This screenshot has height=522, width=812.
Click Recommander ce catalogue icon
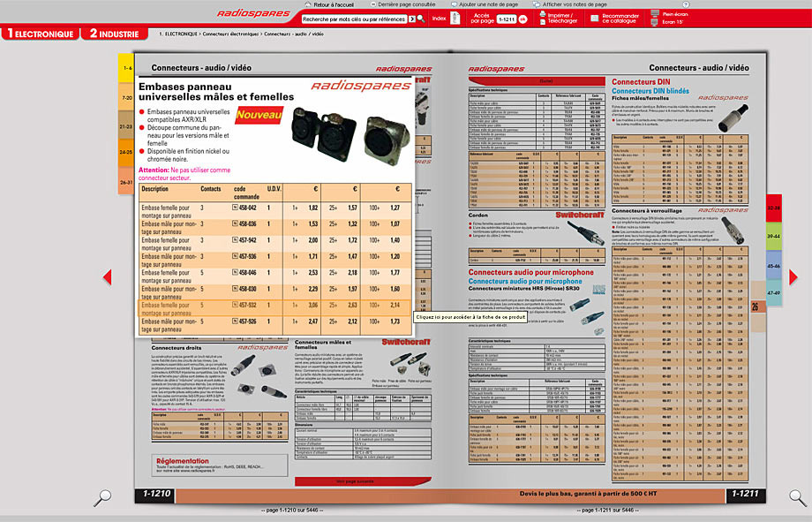(595, 19)
